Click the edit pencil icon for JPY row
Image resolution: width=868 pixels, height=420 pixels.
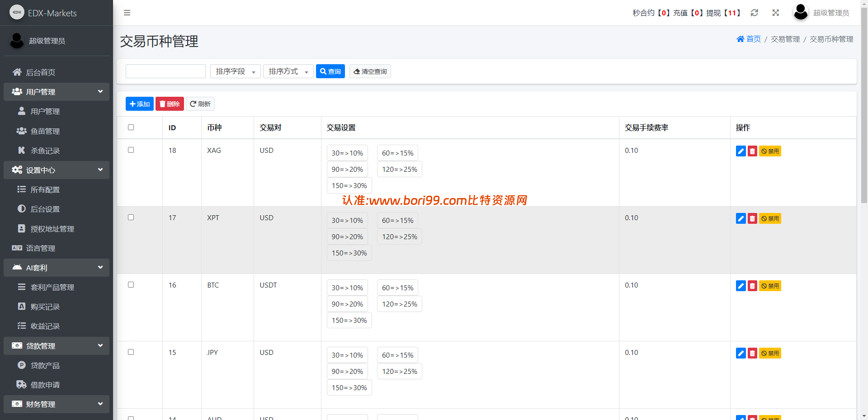point(741,353)
